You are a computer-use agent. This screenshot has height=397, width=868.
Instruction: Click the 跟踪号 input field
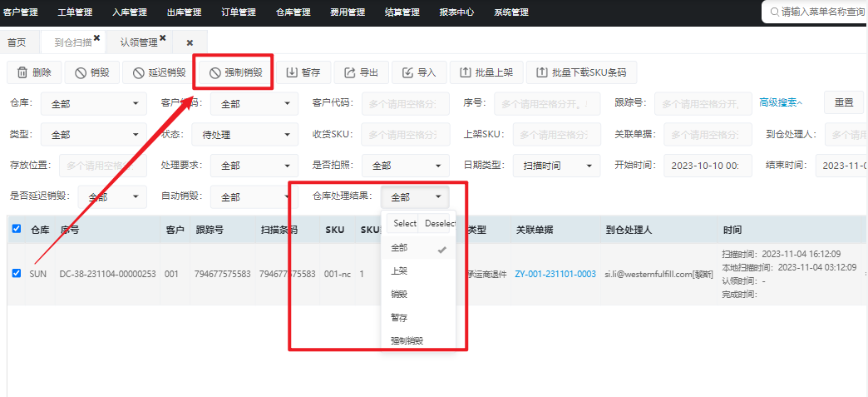click(x=703, y=103)
